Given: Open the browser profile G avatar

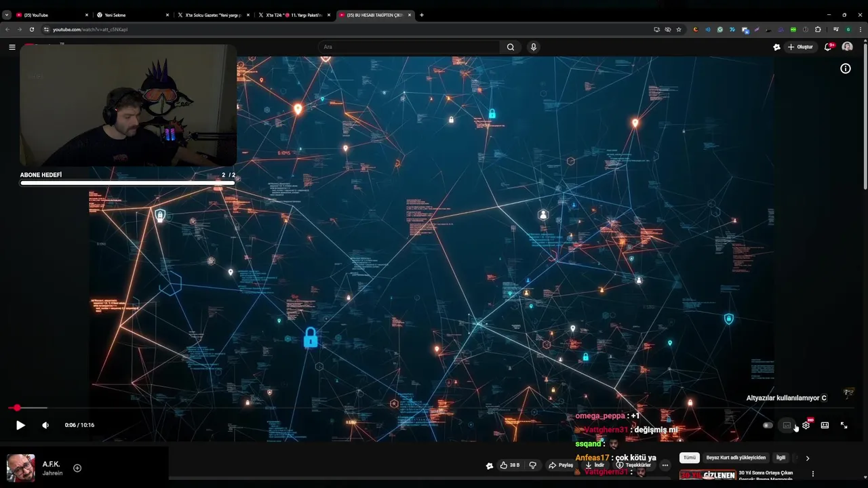Looking at the screenshot, I should [x=848, y=29].
